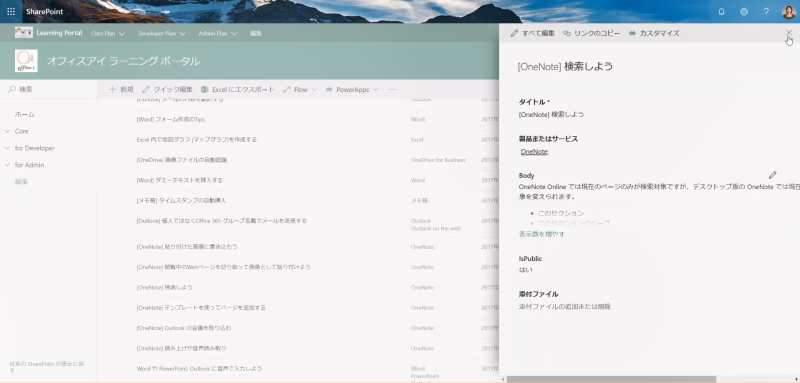Open item [Outlook] Office 365 グループ名義でメール送信
This screenshot has width=800, height=383.
pos(221,221)
